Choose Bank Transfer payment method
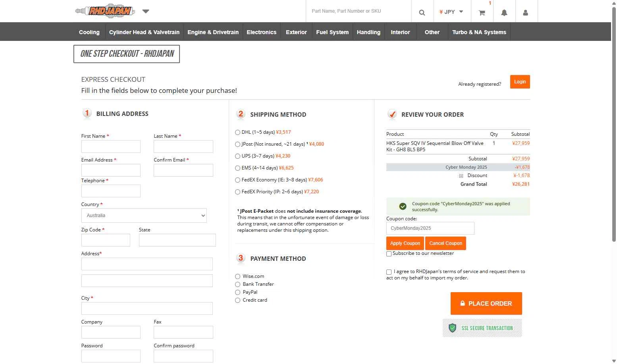The image size is (617, 364). [237, 284]
